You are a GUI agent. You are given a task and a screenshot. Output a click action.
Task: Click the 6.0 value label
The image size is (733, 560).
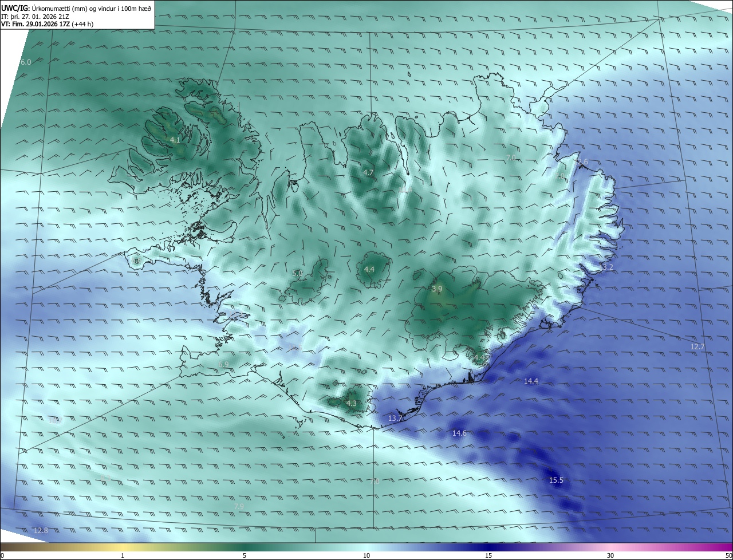(26, 62)
